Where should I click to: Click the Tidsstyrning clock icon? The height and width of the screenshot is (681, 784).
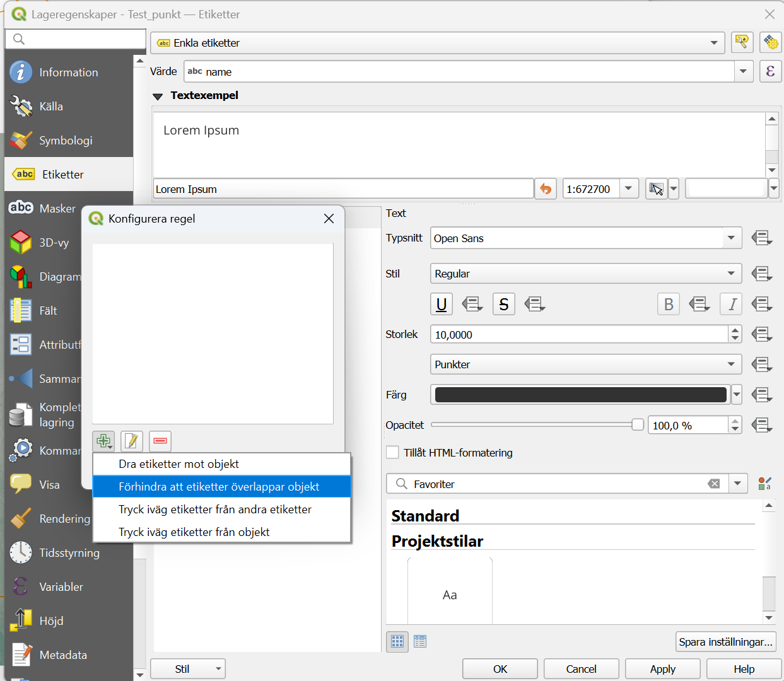click(x=21, y=552)
